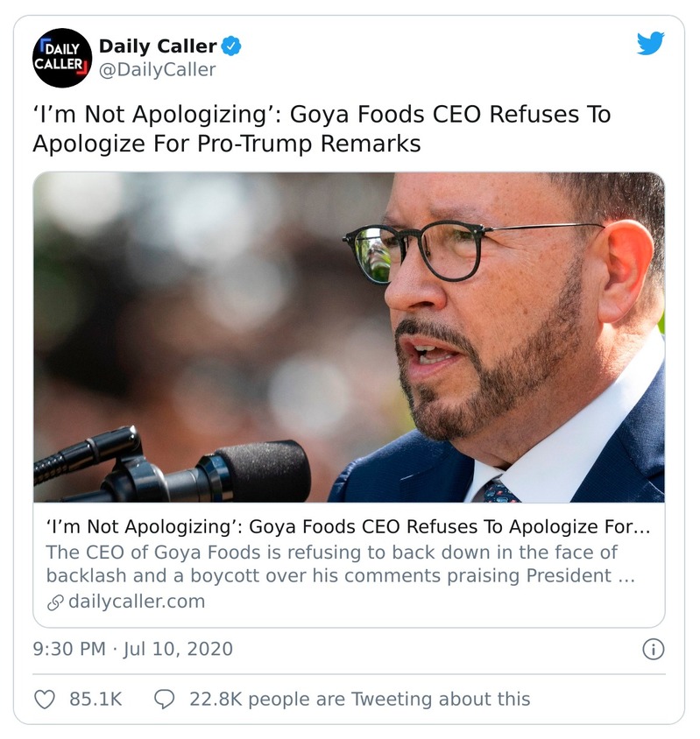
Task: Click the 85.1K like count
Action: pyautogui.click(x=95, y=699)
